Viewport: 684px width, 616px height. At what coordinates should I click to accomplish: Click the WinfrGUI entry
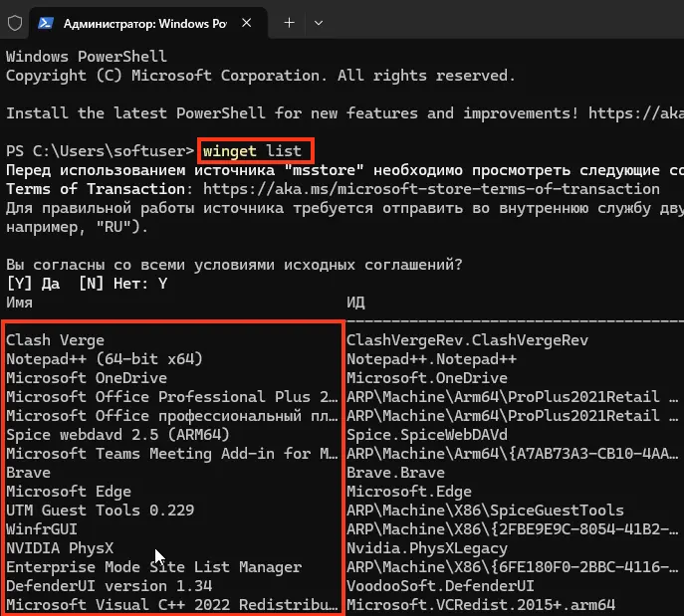click(x=42, y=529)
